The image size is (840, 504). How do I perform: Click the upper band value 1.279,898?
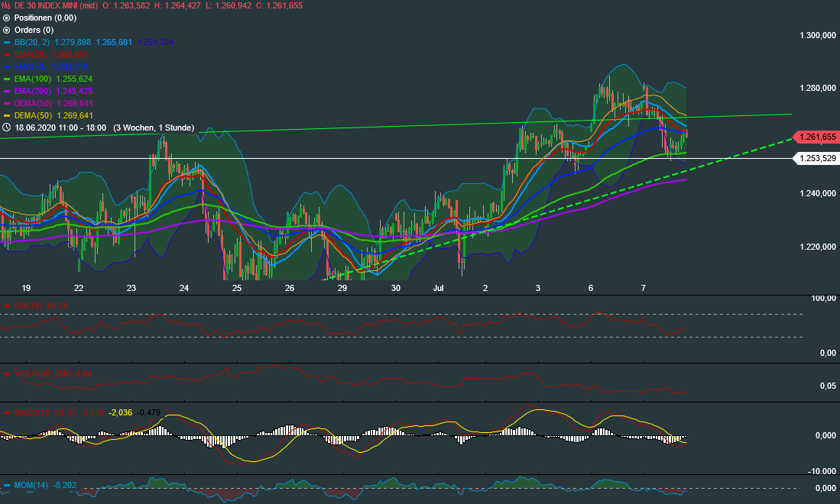pos(73,42)
